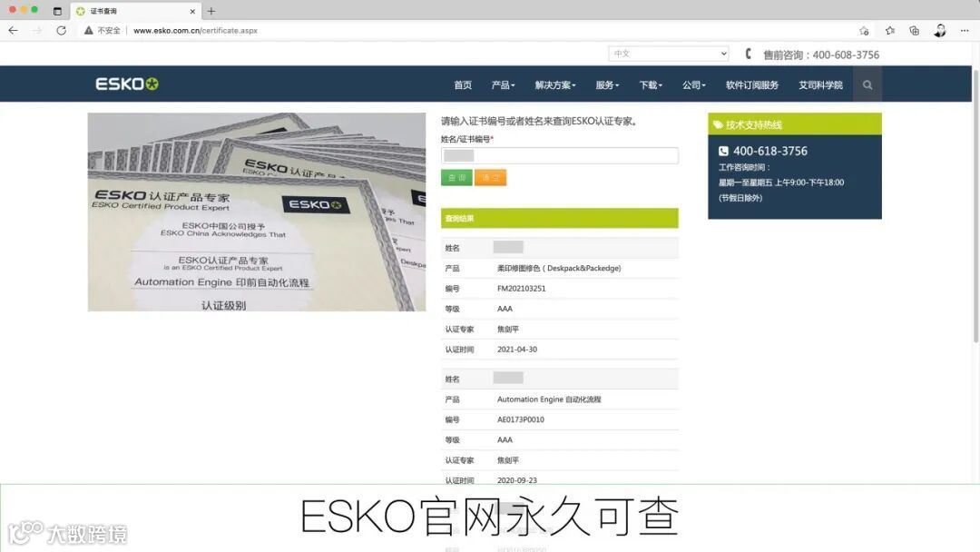Open the user profile avatar
Image resolution: width=980 pixels, height=552 pixels.
pos(940,30)
